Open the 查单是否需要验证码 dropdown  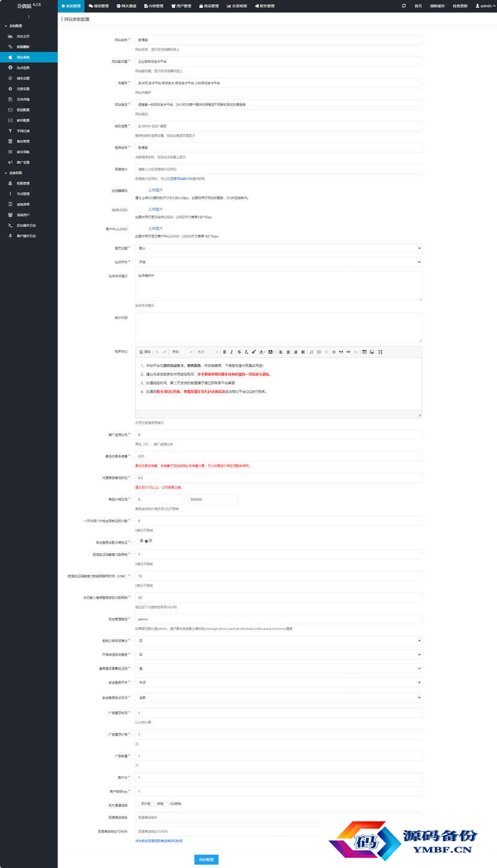click(x=279, y=668)
